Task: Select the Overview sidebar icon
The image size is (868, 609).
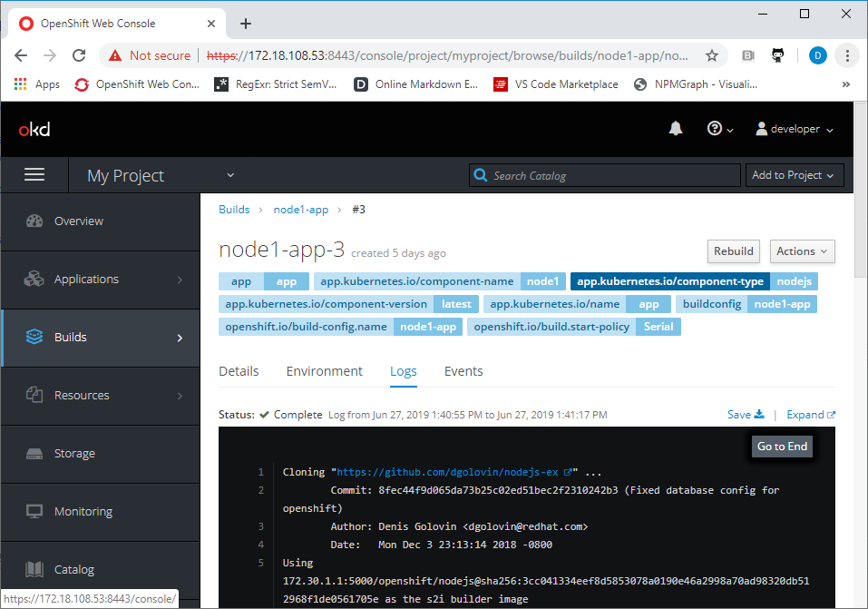Action: tap(34, 220)
